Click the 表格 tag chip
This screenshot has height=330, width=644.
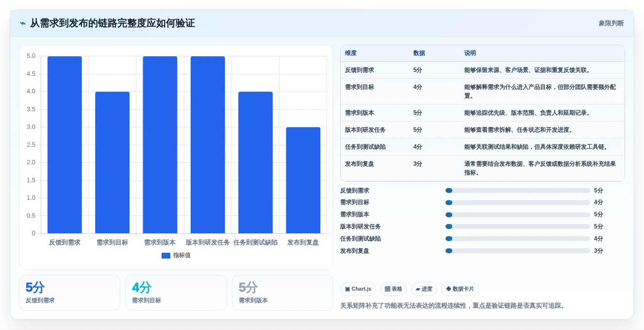[x=394, y=289]
